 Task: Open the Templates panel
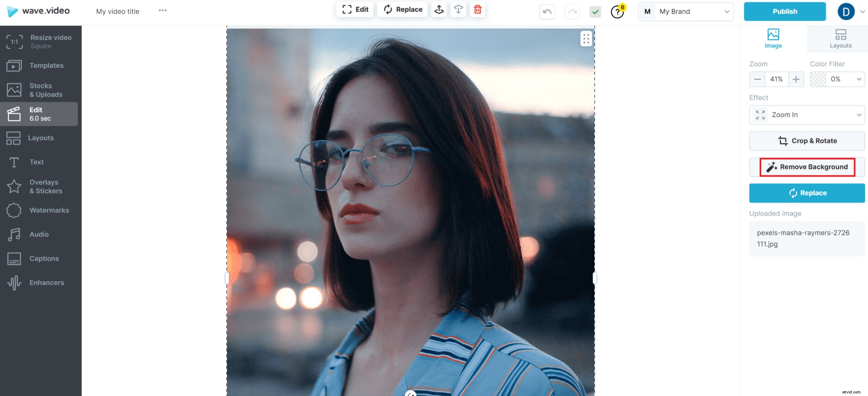(x=46, y=66)
